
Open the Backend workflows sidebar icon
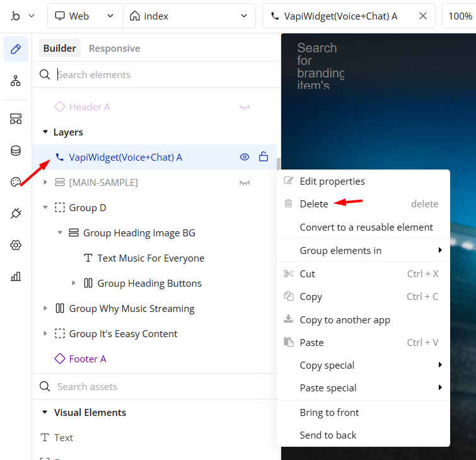point(16,118)
